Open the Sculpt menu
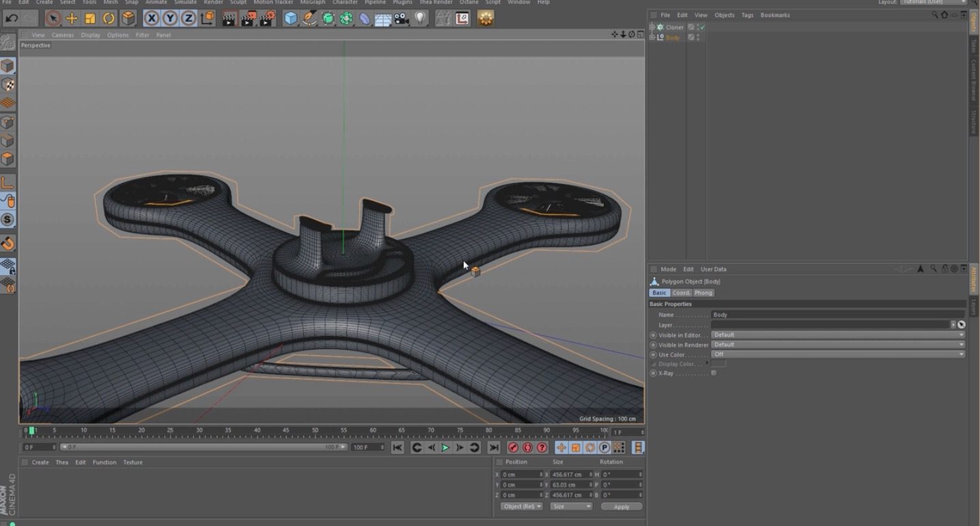The width and height of the screenshot is (980, 526). pos(238,2)
